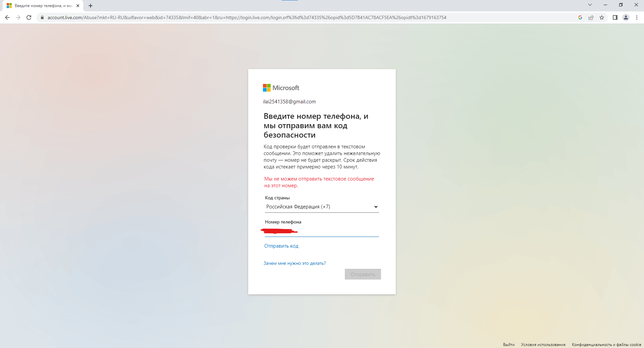Select the tab titled Введите номер телефона

pyautogui.click(x=43, y=6)
